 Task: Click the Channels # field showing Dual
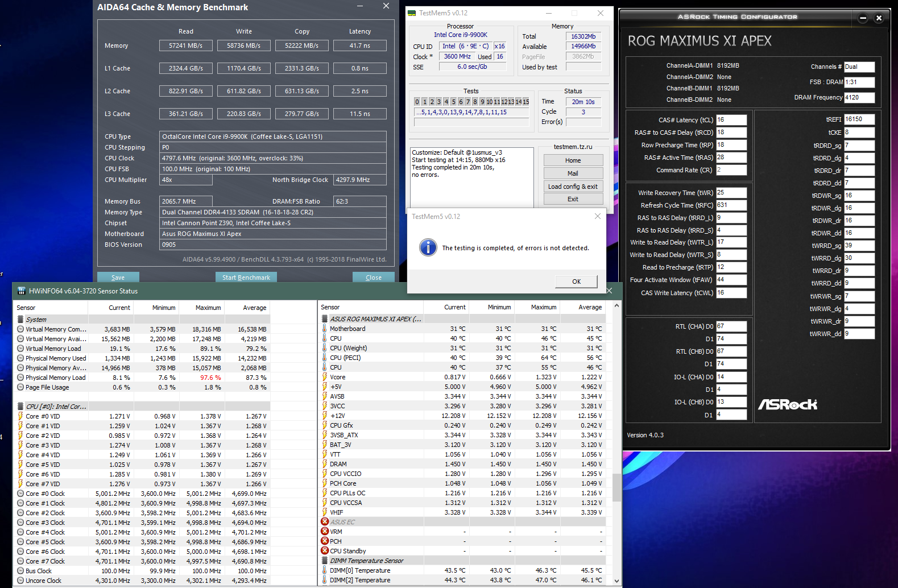tap(859, 67)
